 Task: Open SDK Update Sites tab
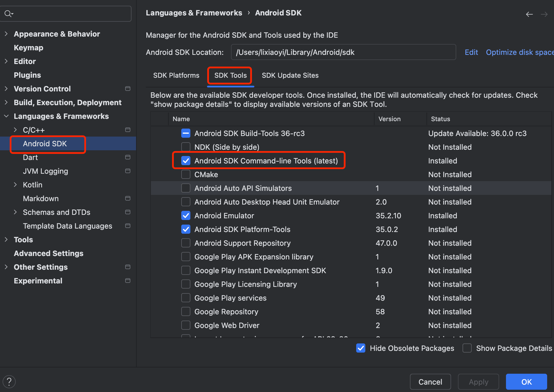(290, 75)
